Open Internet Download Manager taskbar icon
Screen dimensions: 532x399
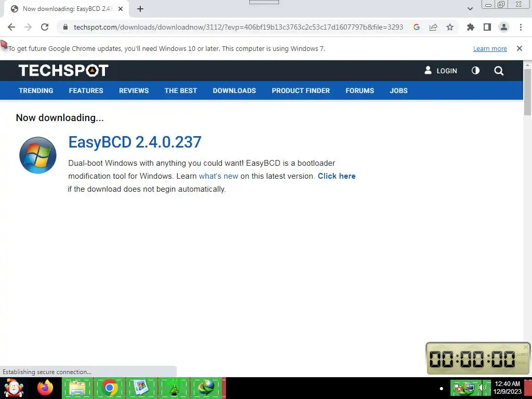coord(206,388)
